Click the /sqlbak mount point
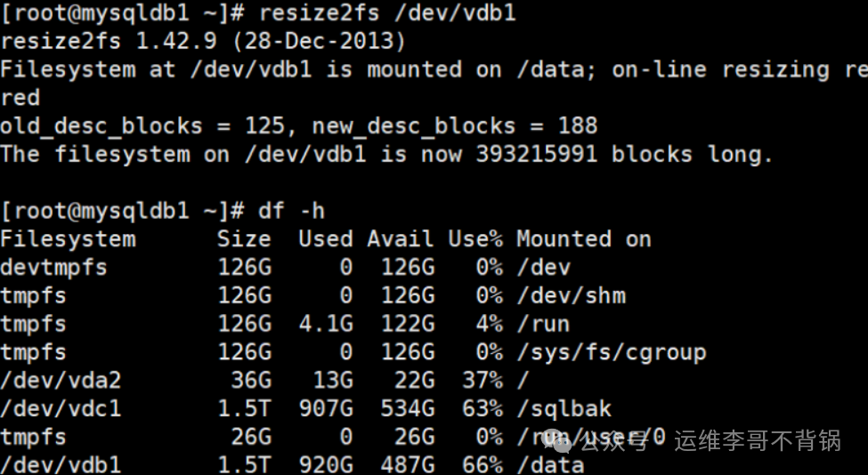Viewport: 868px width, 475px height. point(564,409)
